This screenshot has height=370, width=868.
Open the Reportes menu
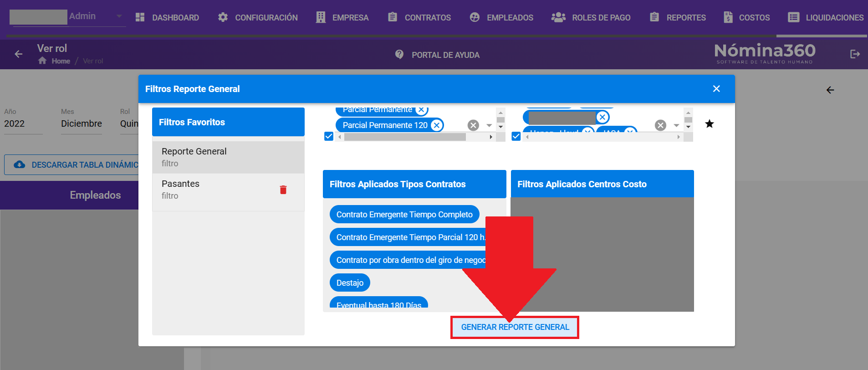(678, 17)
